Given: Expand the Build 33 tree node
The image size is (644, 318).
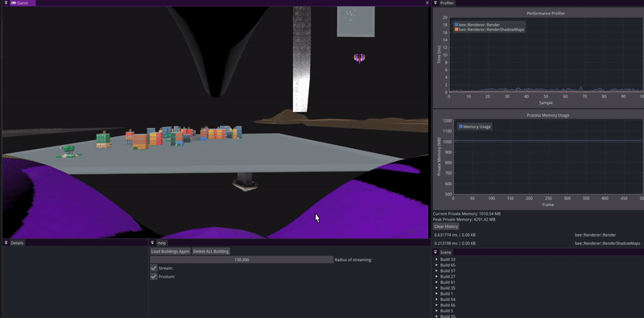Looking at the screenshot, I should (x=436, y=259).
